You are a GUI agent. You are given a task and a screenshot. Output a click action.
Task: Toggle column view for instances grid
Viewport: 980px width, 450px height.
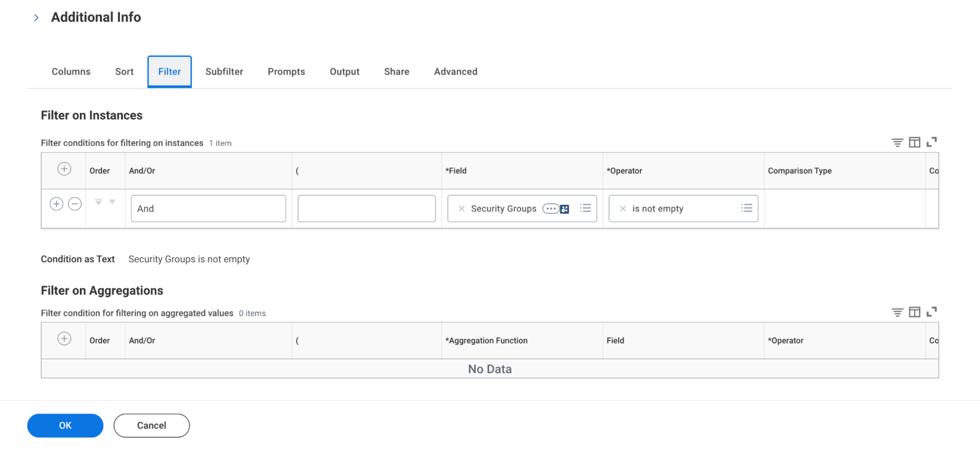[914, 142]
